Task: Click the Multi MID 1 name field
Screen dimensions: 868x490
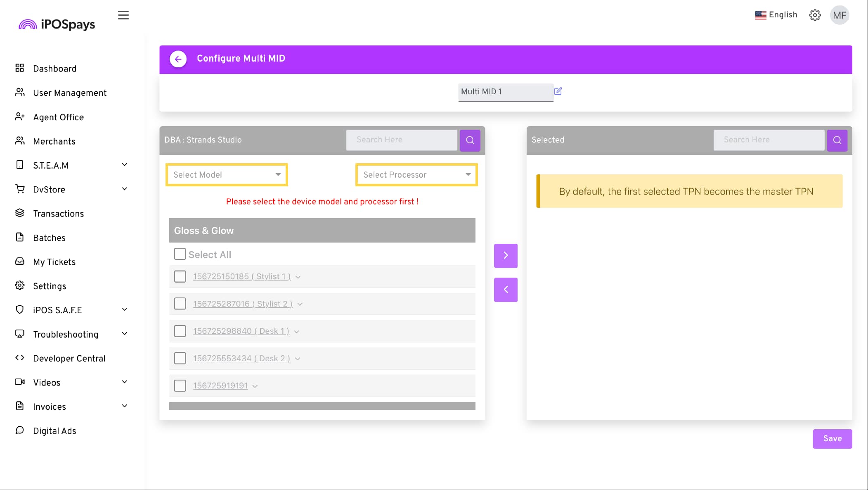Action: coord(505,92)
